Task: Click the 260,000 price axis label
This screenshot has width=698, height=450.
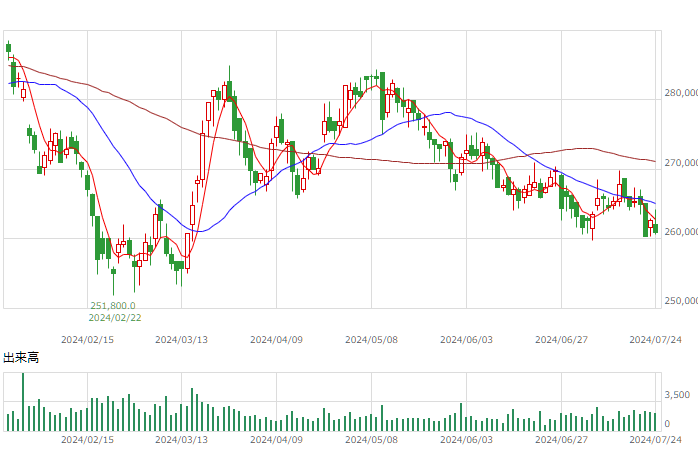Action: point(681,231)
